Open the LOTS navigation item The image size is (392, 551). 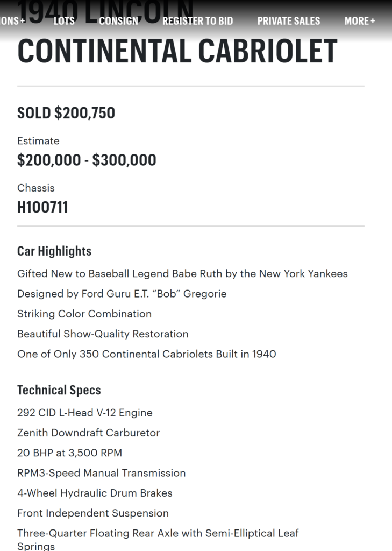[64, 21]
